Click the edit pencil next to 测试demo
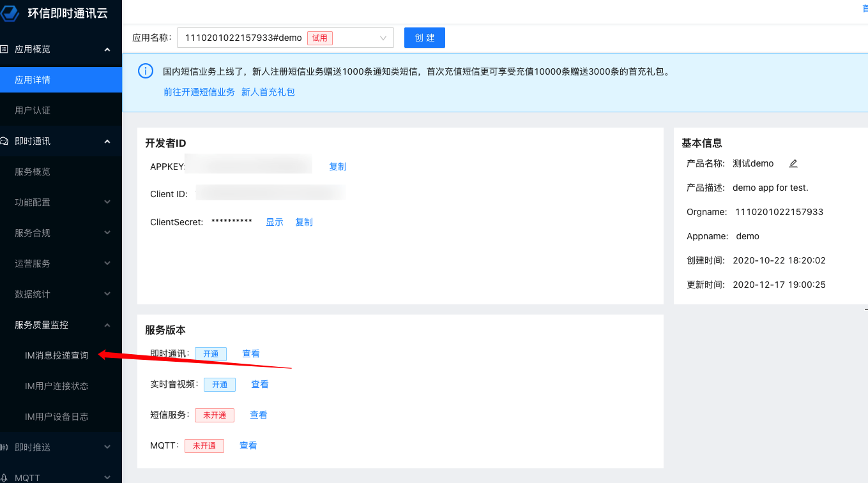This screenshot has height=483, width=868. (793, 163)
